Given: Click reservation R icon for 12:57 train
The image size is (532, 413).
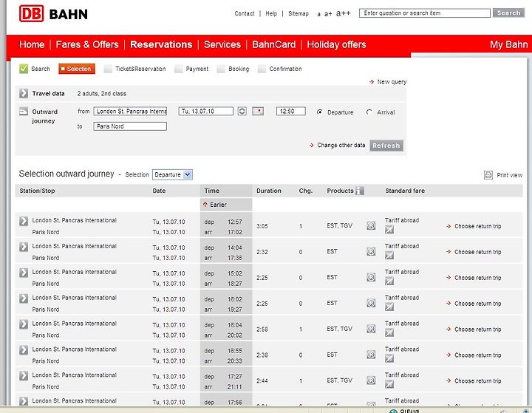Looking at the screenshot, I should tap(371, 225).
